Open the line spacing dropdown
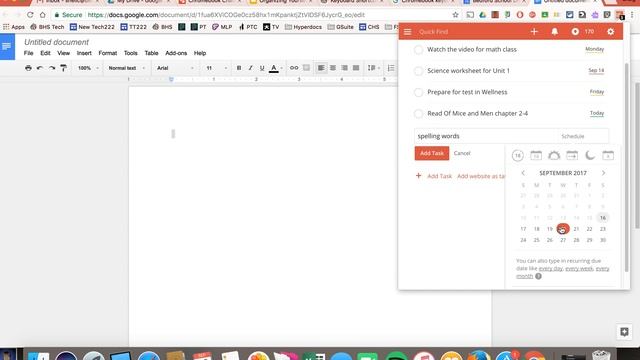 click(x=373, y=68)
